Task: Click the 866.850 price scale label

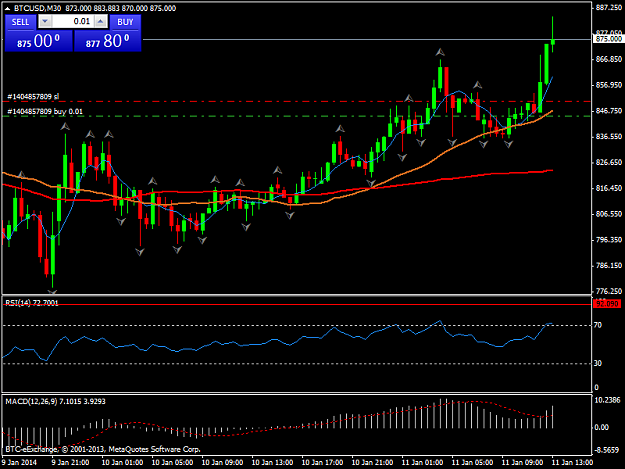Action: coord(609,59)
